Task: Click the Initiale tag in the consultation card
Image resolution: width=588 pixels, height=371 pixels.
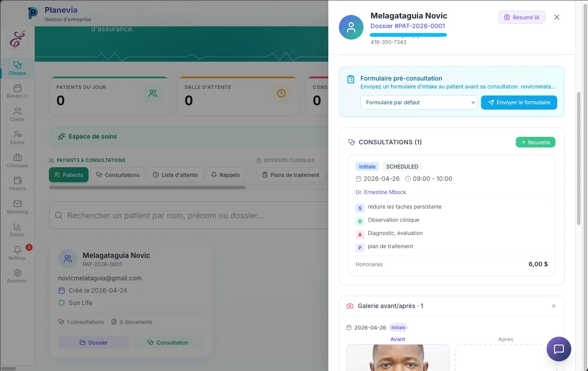Action: point(367,167)
